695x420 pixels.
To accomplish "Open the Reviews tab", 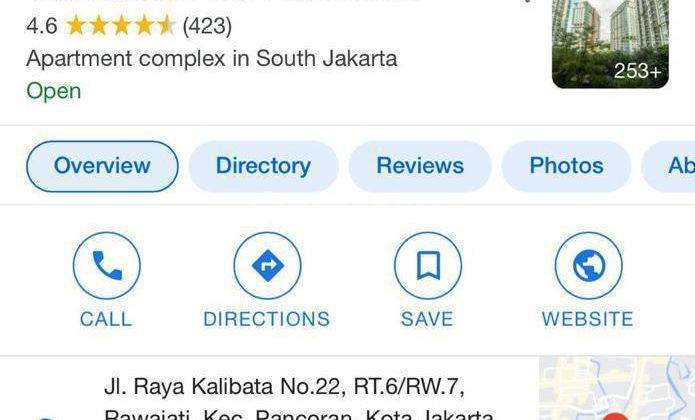I will [x=420, y=166].
